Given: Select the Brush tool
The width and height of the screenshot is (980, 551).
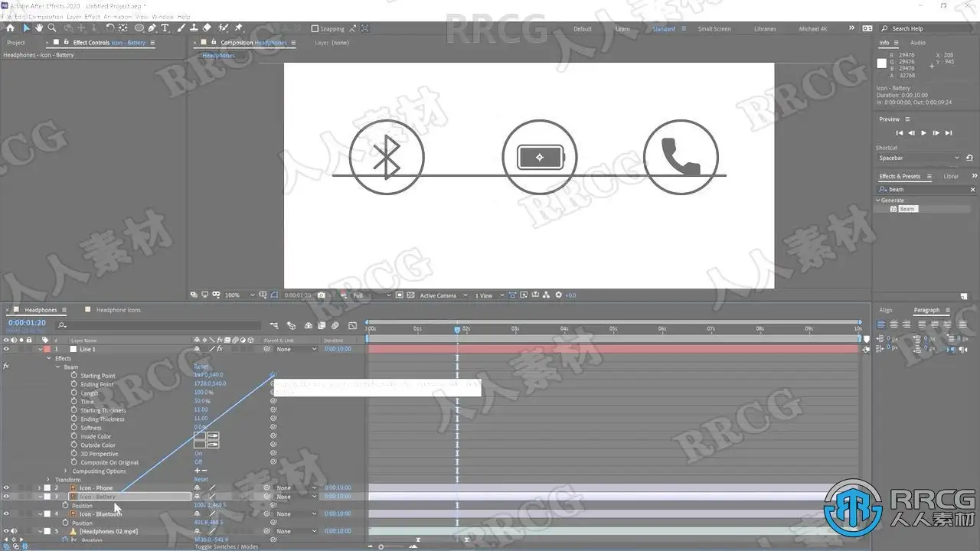Looking at the screenshot, I should pos(181,28).
